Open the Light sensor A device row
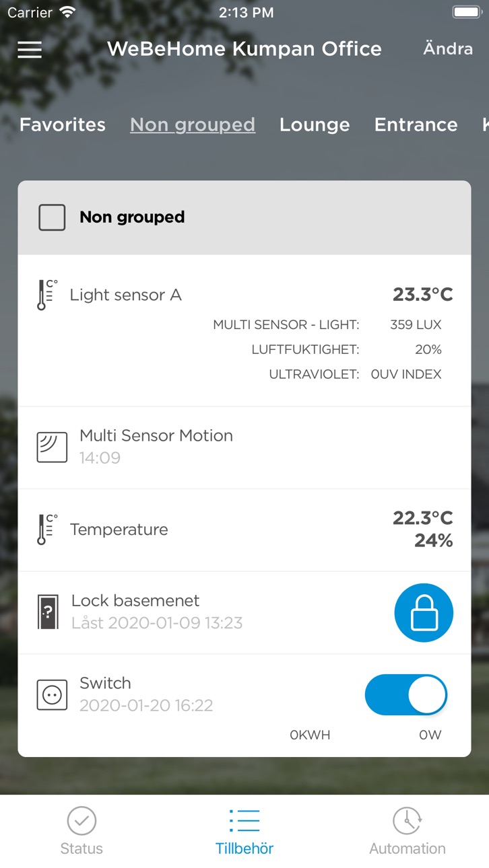 point(244,330)
